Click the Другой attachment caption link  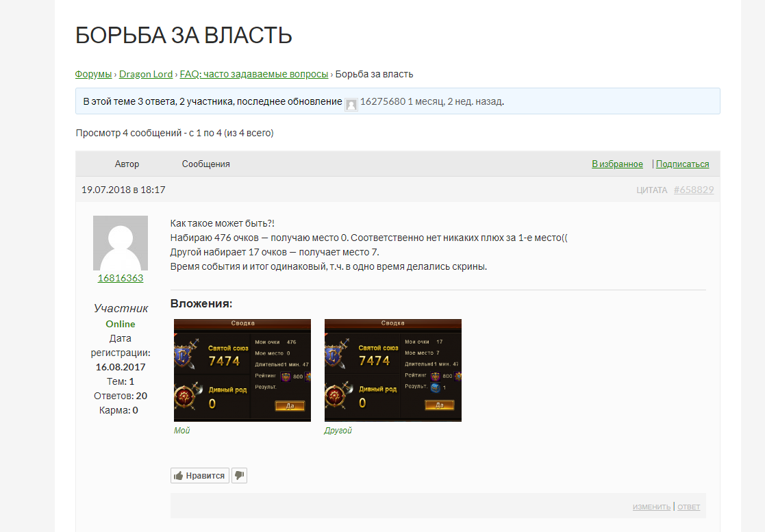pos(338,431)
